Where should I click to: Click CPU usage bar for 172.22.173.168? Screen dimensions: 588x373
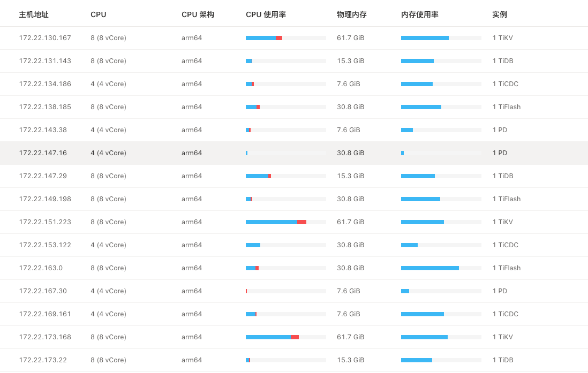click(x=285, y=337)
